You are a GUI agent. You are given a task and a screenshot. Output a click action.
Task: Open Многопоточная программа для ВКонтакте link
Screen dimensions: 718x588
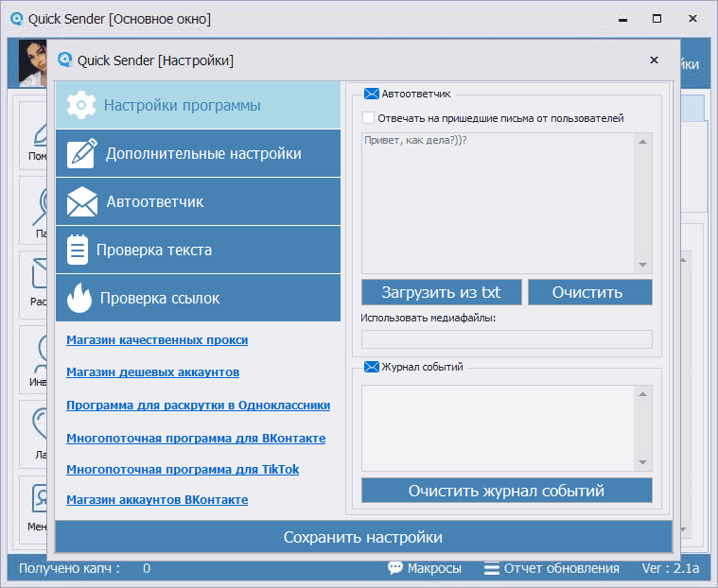196,438
